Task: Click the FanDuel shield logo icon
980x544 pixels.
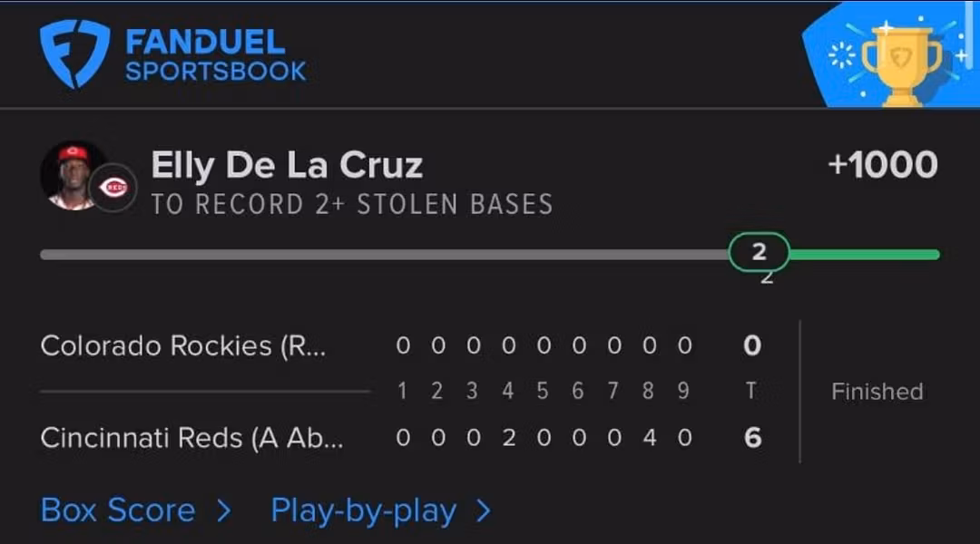Action: tap(74, 53)
